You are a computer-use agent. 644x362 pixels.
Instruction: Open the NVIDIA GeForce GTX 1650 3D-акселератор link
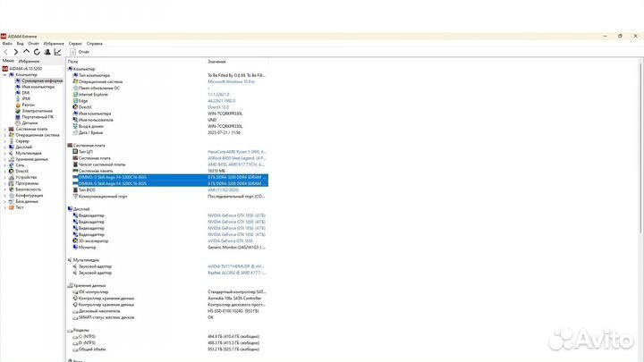[230, 240]
